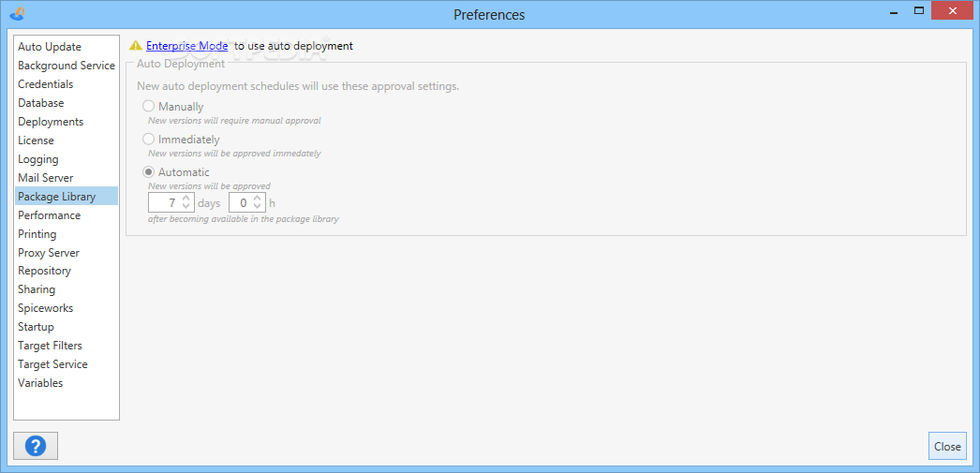Show the License page
The width and height of the screenshot is (980, 473).
coord(67,140)
